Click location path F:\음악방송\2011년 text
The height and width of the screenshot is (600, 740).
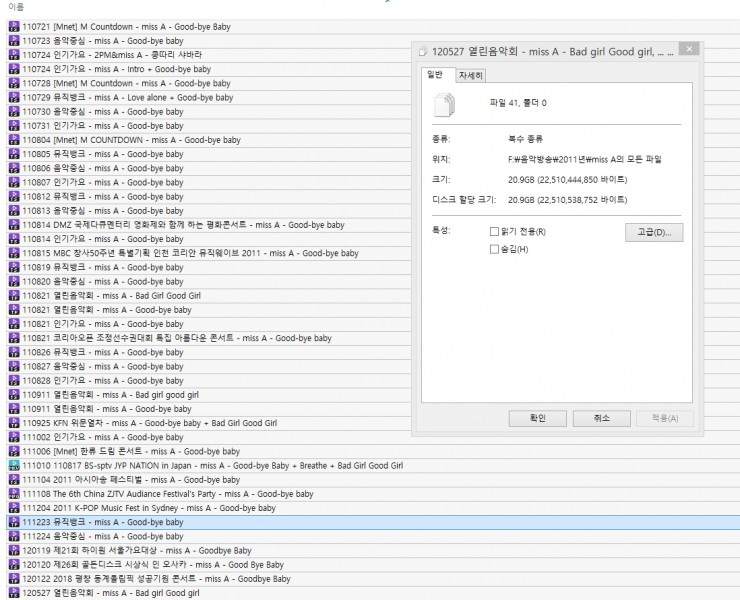pos(585,160)
